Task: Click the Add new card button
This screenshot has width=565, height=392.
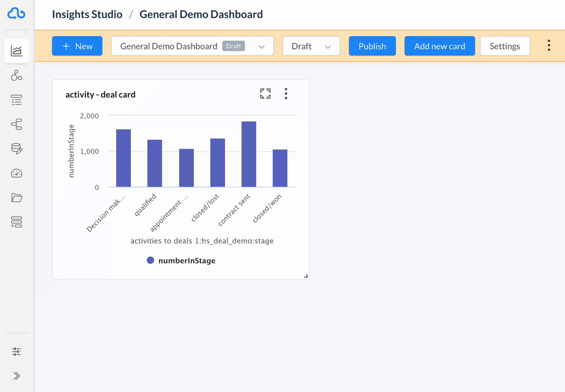Action: [440, 46]
